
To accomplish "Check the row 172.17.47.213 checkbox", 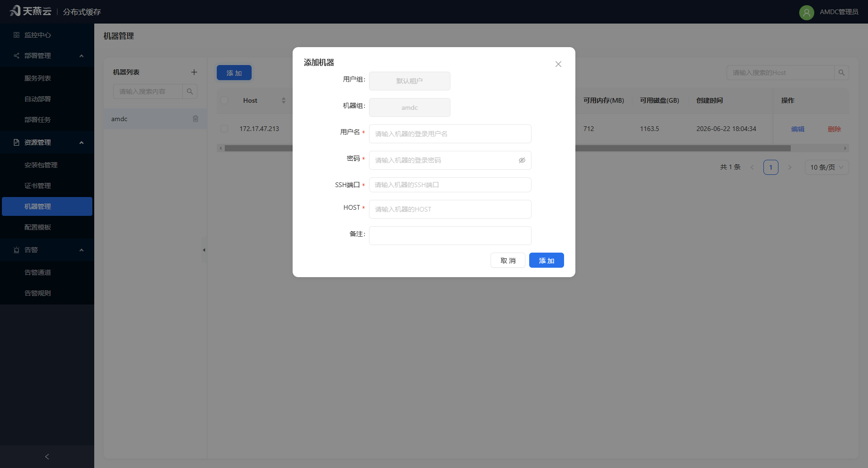I will pyautogui.click(x=224, y=129).
